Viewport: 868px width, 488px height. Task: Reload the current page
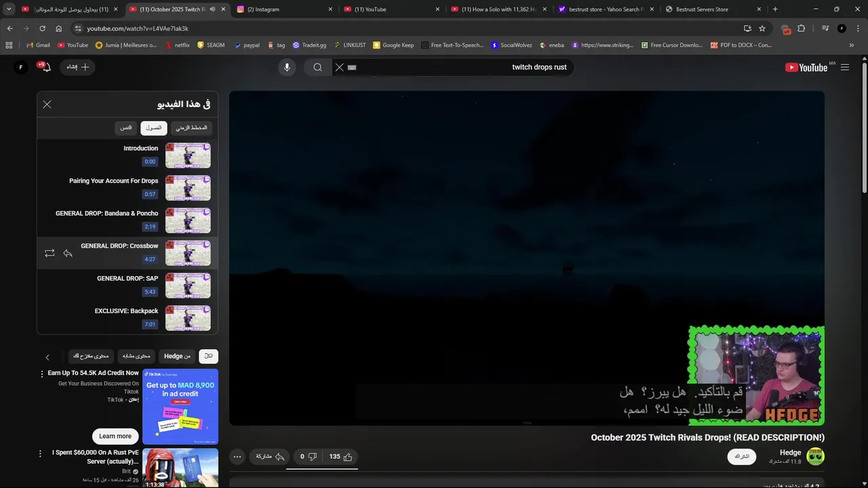point(42,28)
